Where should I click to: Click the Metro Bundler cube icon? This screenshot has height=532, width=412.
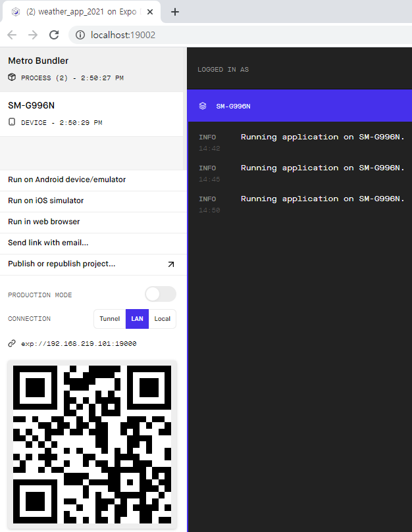pyautogui.click(x=12, y=77)
